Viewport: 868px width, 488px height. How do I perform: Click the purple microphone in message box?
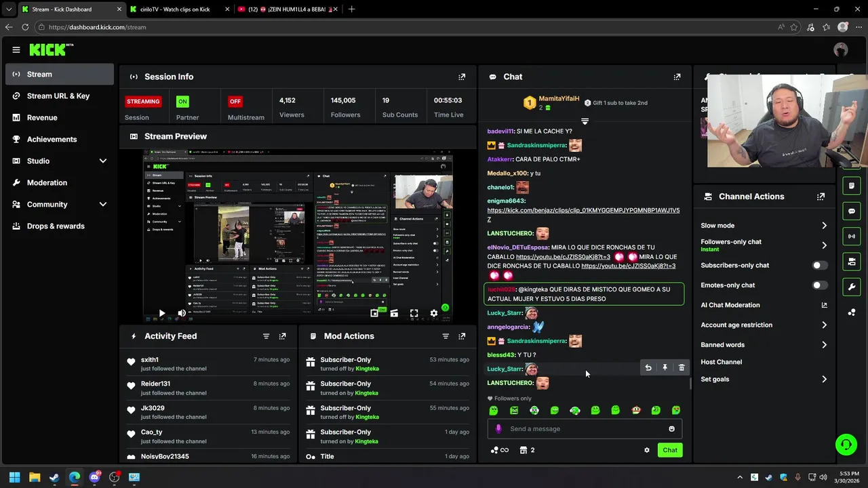pyautogui.click(x=498, y=428)
